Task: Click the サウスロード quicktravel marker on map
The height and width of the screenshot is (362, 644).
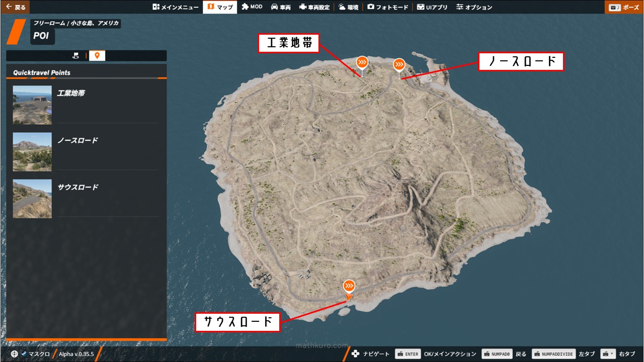Action: 349,287
